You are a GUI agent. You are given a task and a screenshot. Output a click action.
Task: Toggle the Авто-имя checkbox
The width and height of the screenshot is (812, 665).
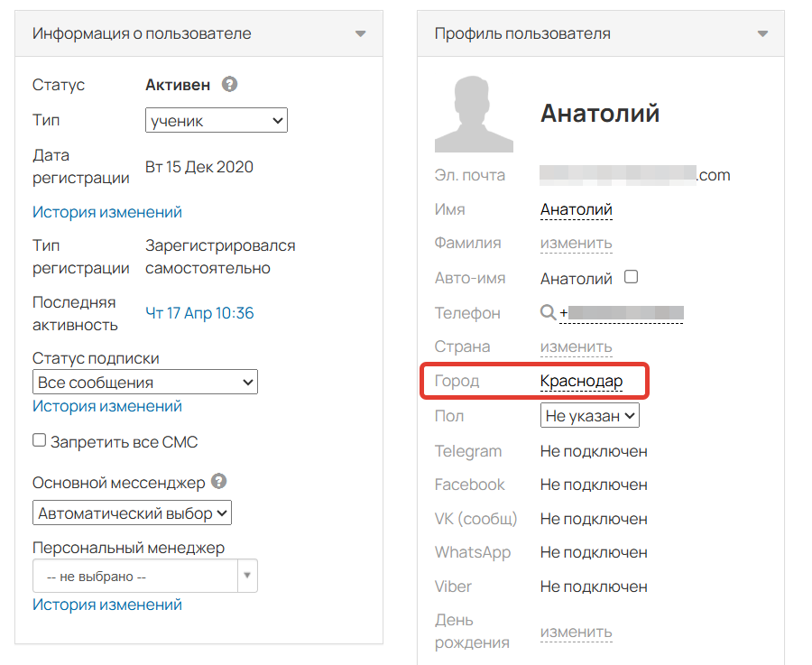tap(632, 277)
